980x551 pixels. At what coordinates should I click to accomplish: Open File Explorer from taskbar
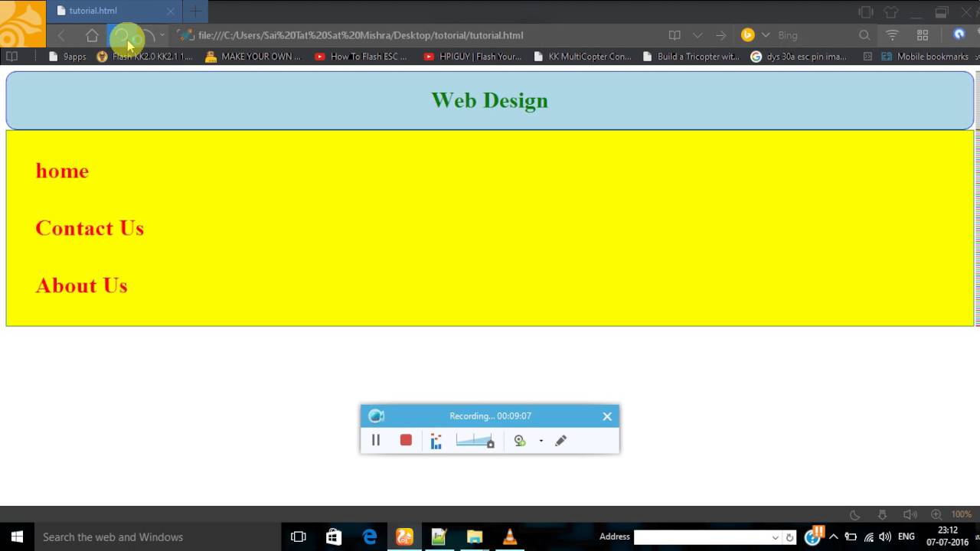[475, 536]
